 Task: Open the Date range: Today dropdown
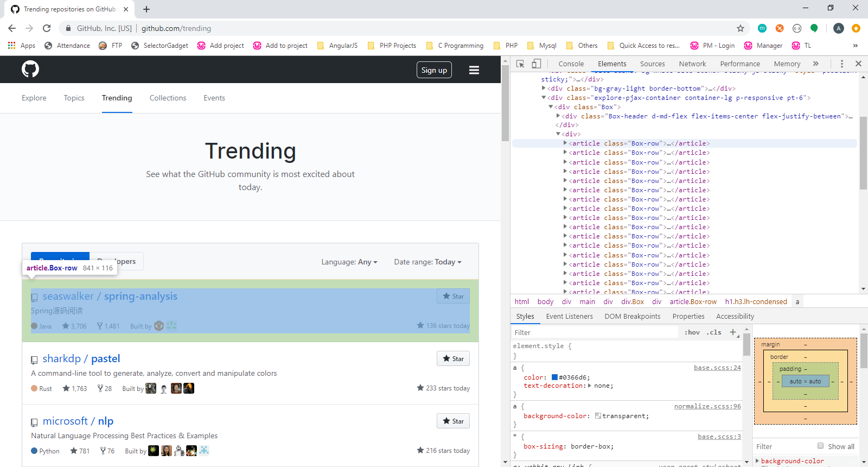428,262
